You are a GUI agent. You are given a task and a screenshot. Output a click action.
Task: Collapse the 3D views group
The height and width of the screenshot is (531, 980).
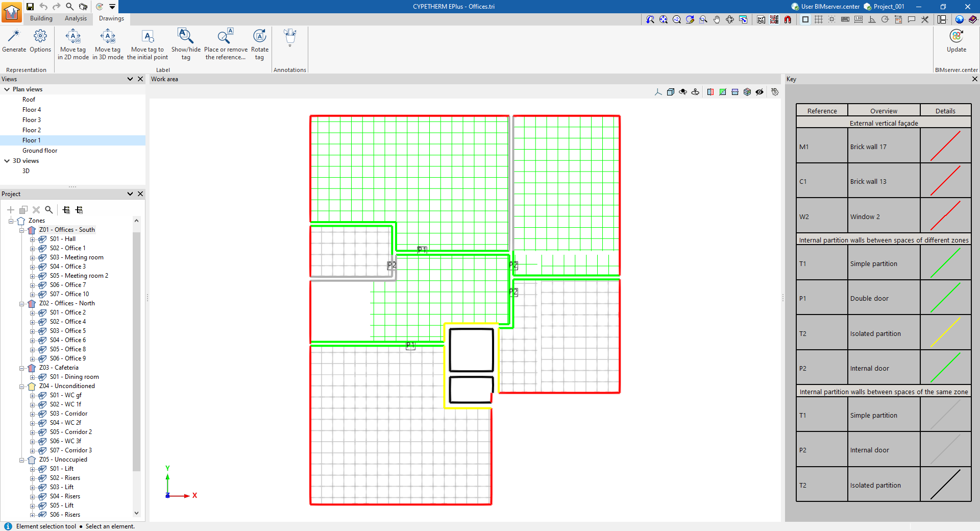click(x=7, y=161)
